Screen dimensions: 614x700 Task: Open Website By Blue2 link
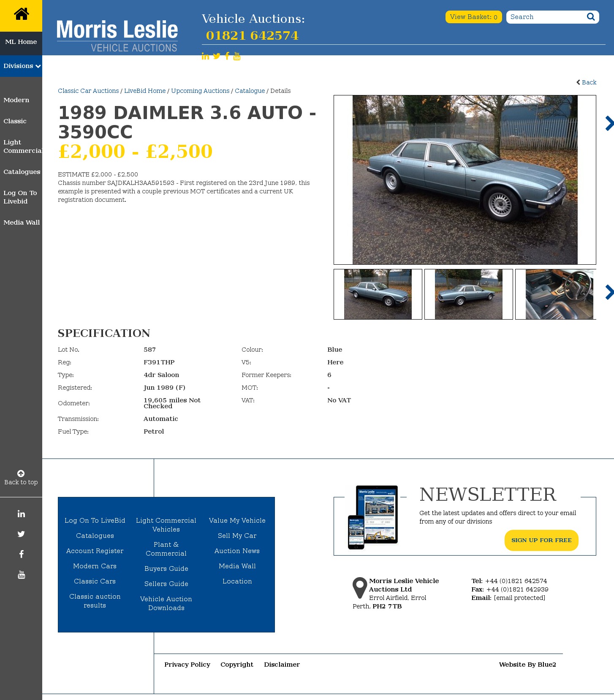(x=527, y=665)
